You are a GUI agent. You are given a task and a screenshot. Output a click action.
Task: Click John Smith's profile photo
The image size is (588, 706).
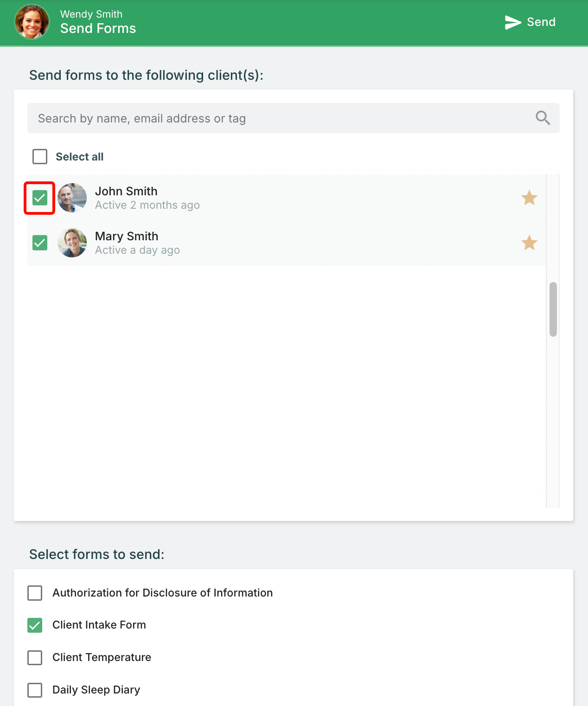point(72,198)
